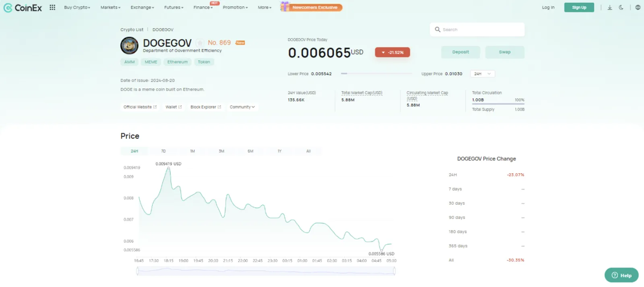Open the Help chat button

coord(621,275)
